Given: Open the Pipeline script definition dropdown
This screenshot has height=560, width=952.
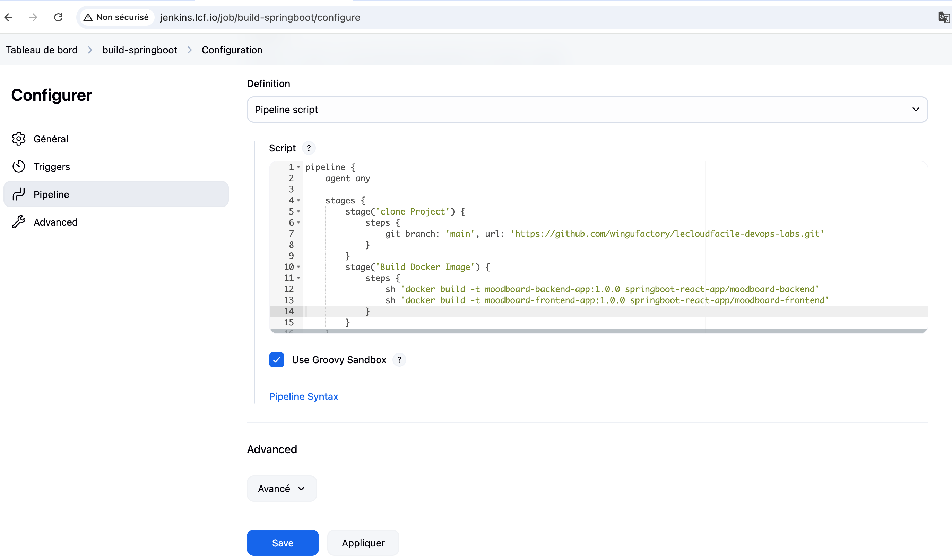Looking at the screenshot, I should point(587,110).
